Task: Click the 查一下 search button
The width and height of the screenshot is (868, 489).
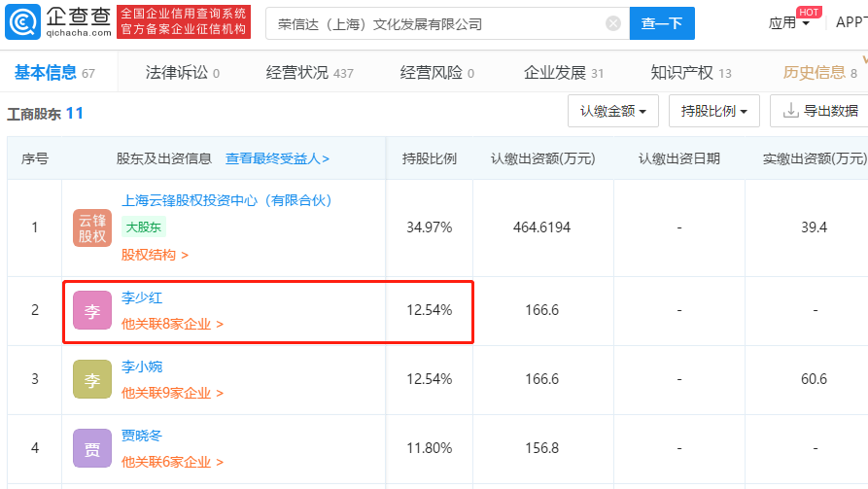Action: [662, 23]
